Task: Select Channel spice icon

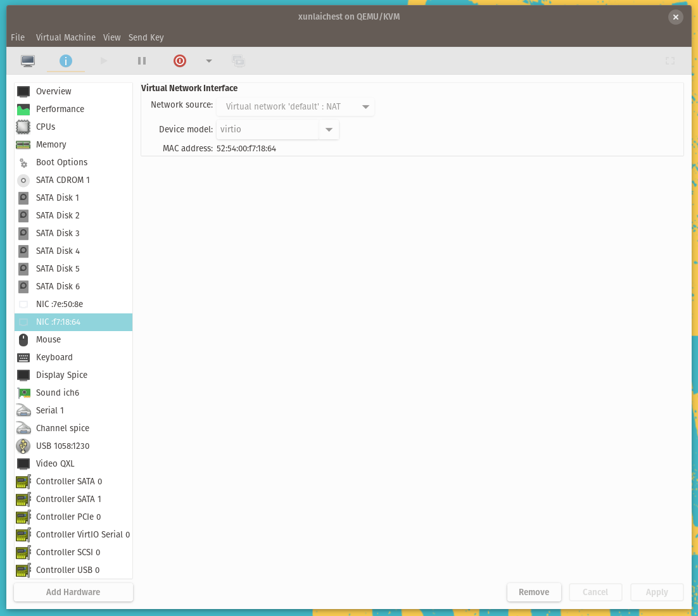Action: point(23,428)
